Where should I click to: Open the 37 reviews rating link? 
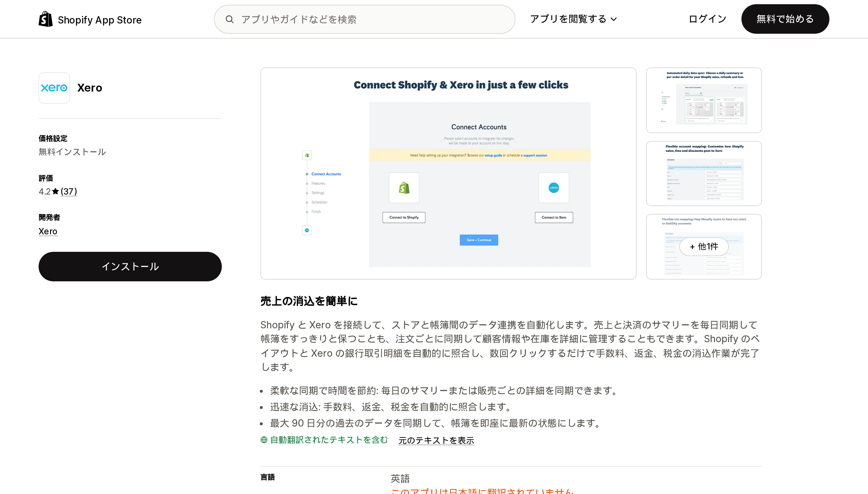69,191
